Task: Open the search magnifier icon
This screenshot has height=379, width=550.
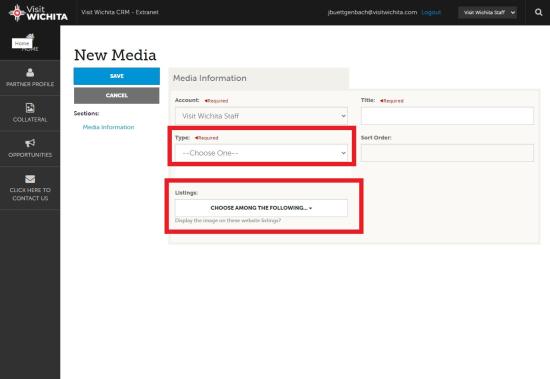Action: 538,13
